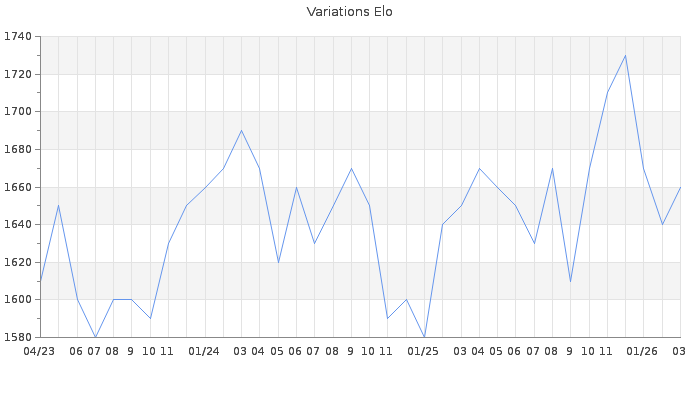Click the 1580 y-axis label

(18, 337)
